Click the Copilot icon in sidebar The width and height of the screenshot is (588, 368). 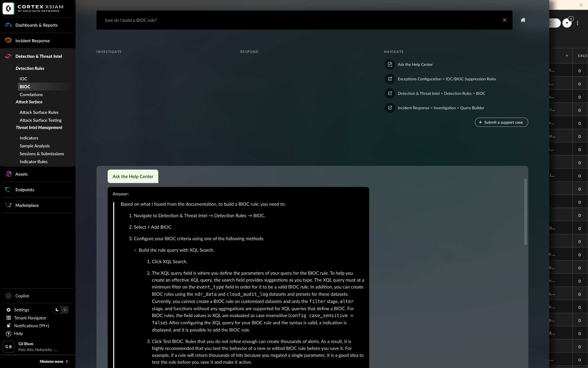point(8,296)
